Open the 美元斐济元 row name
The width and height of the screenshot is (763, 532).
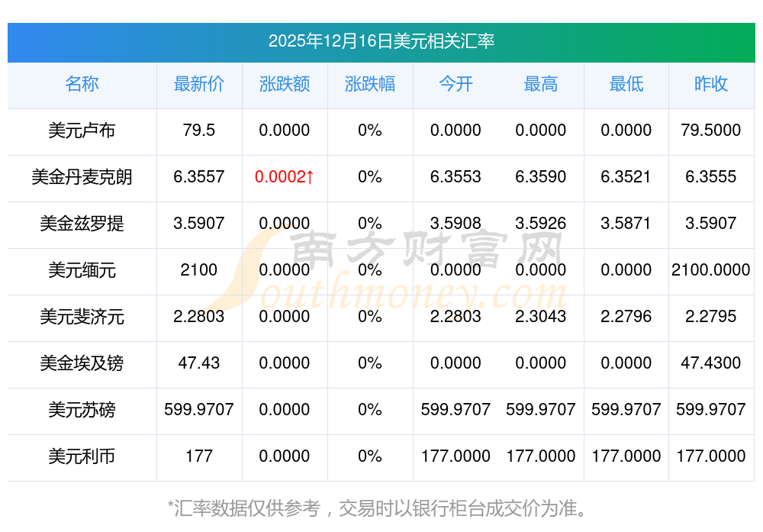tap(82, 317)
